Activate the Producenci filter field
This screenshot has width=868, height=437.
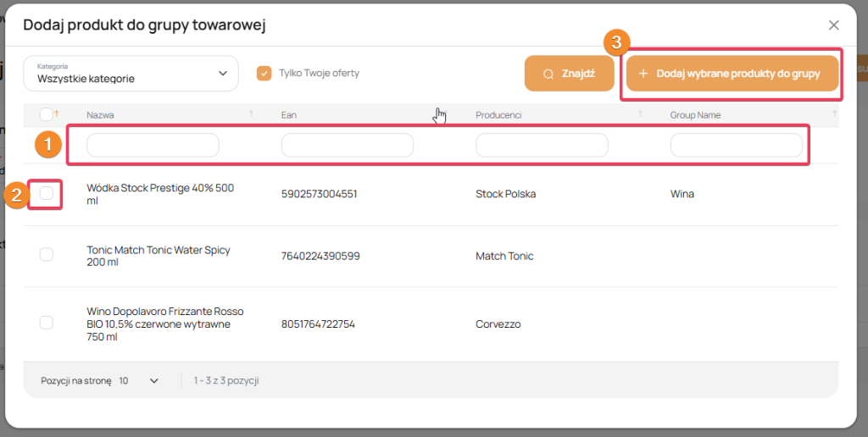pyautogui.click(x=542, y=146)
